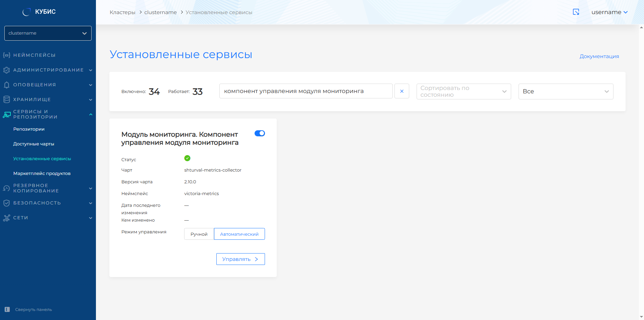
Task: Click the service search input field
Action: [306, 91]
